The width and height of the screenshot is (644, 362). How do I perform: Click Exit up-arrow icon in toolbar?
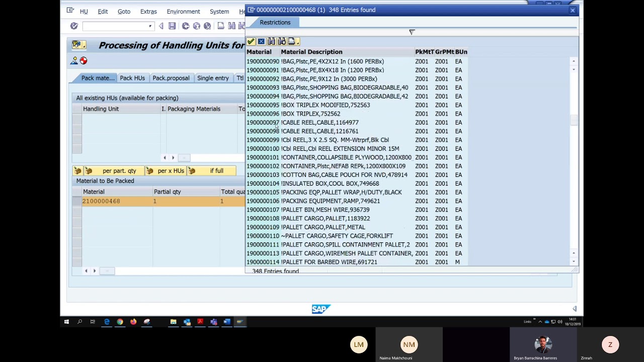[x=197, y=26]
